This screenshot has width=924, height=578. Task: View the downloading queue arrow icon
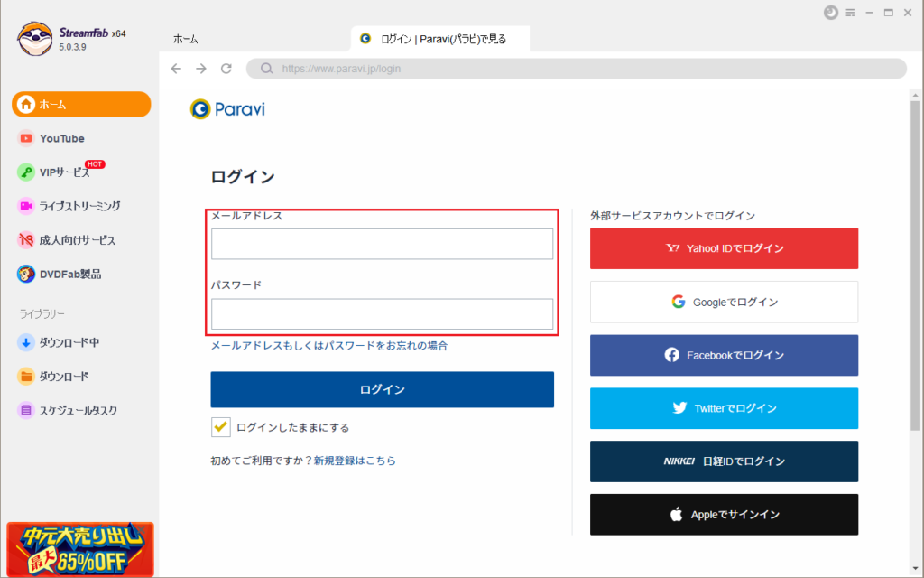(x=26, y=342)
